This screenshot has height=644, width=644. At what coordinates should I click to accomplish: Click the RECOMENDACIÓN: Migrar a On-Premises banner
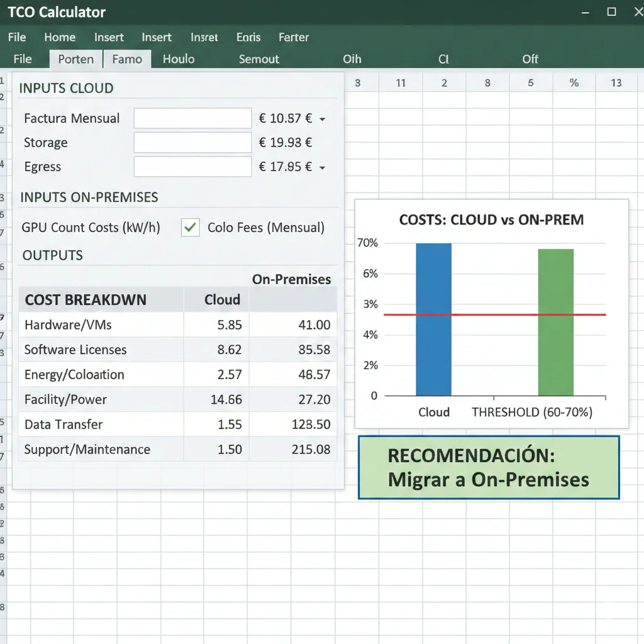pos(489,467)
